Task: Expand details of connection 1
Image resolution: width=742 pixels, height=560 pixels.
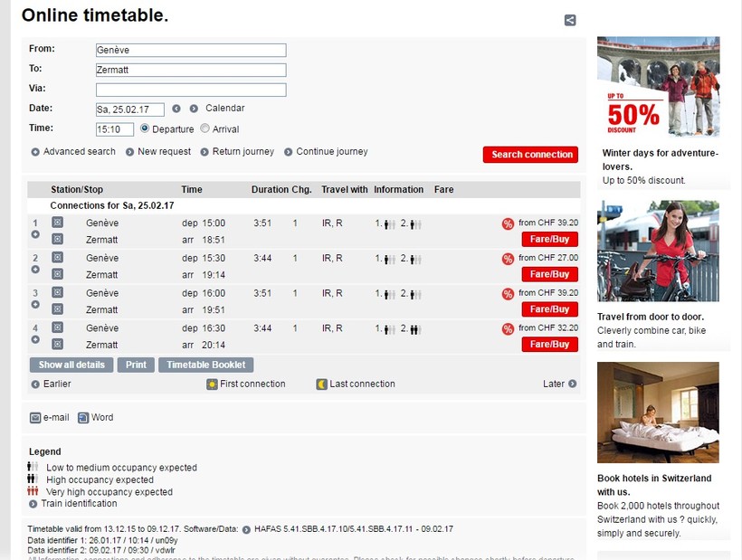Action: 35,234
